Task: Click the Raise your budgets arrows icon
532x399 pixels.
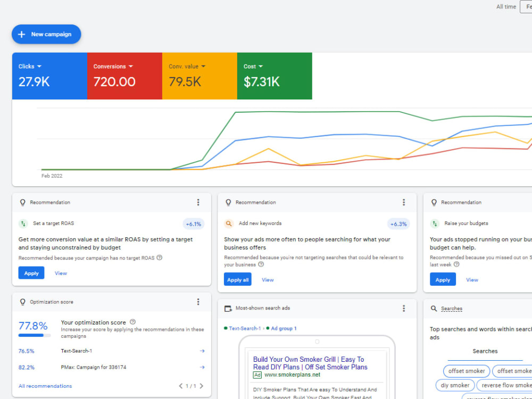Action: click(435, 223)
